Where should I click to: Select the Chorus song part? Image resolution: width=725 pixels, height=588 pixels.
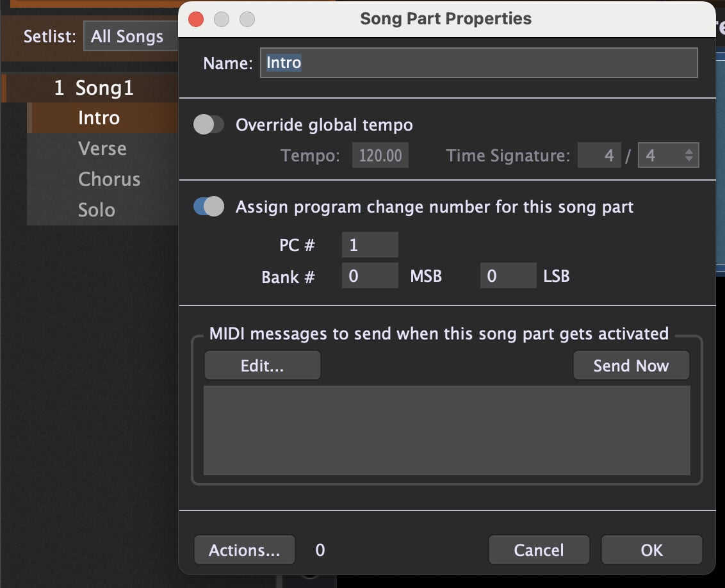tap(109, 179)
